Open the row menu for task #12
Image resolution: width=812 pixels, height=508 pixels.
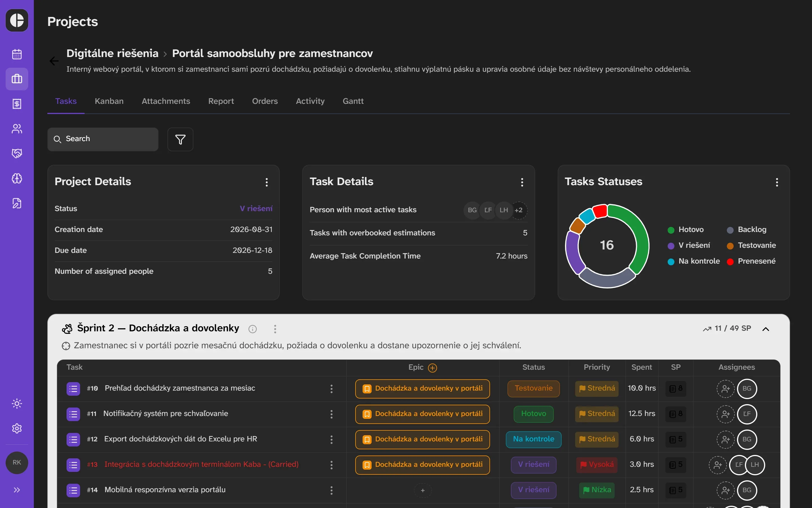coord(331,439)
